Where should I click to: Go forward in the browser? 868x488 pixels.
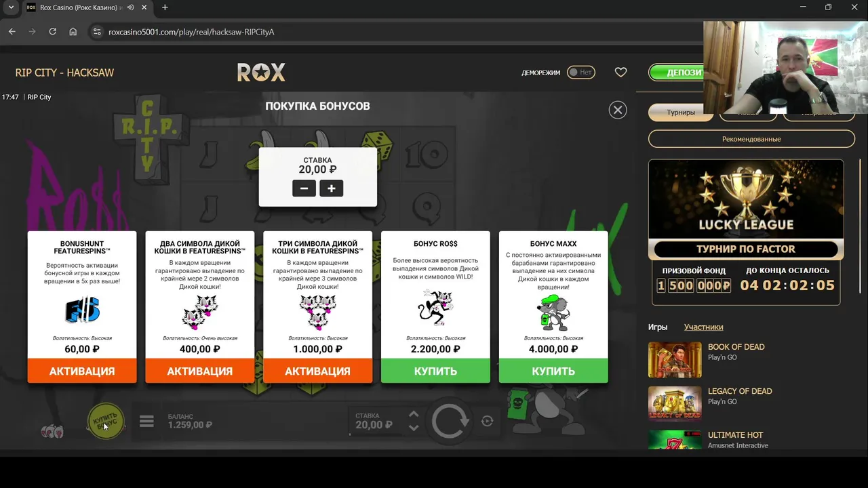[x=32, y=32]
